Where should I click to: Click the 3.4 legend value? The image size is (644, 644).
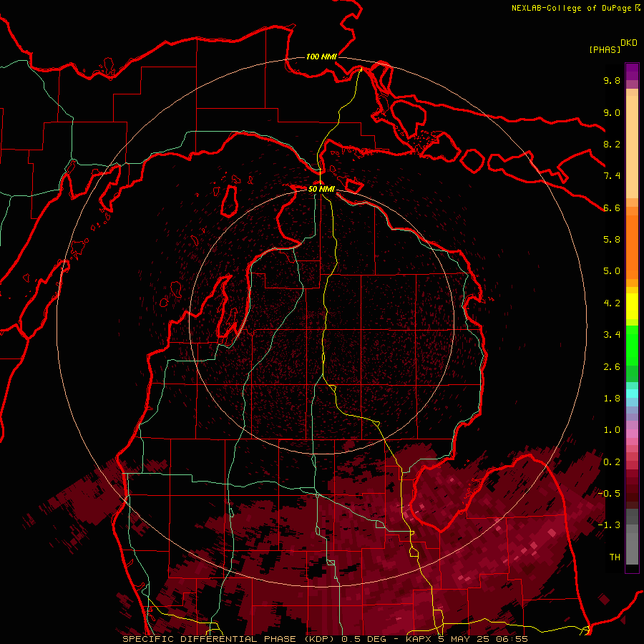pyautogui.click(x=612, y=335)
